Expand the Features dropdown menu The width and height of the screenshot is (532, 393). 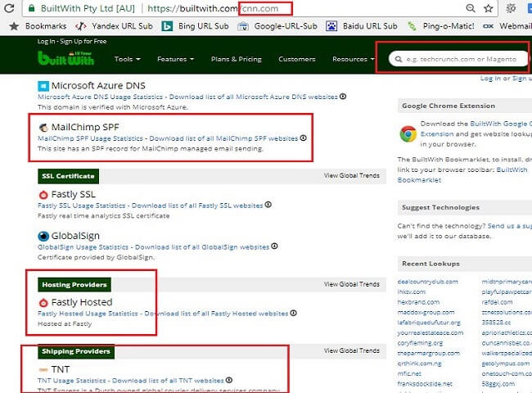pyautogui.click(x=175, y=59)
